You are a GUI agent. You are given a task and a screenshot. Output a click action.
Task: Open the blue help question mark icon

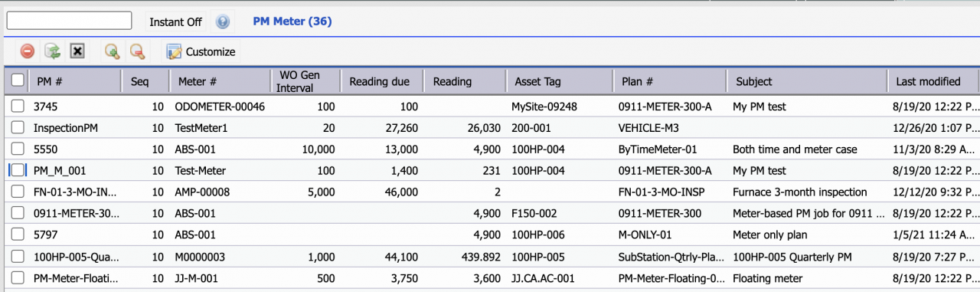[x=223, y=21]
